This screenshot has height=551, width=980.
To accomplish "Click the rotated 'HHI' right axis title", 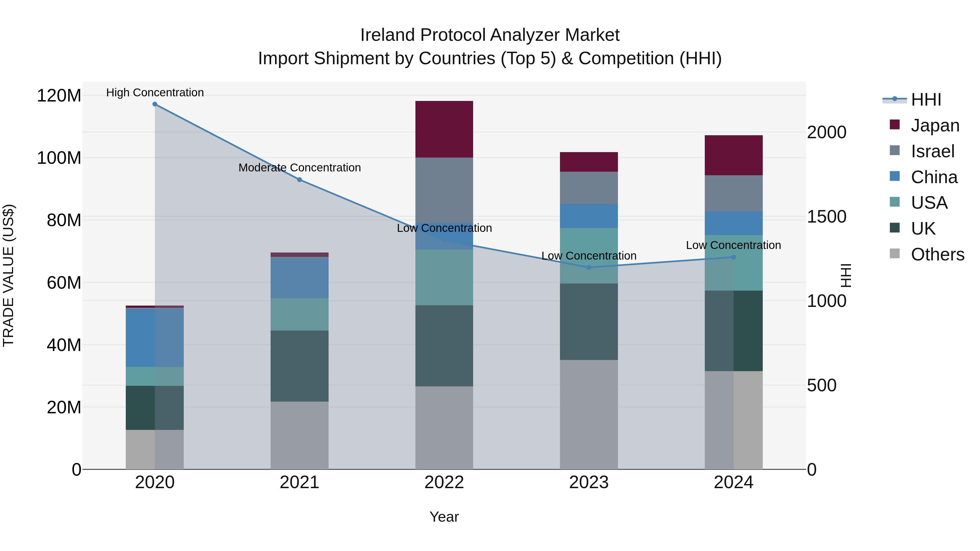I will pyautogui.click(x=846, y=275).
